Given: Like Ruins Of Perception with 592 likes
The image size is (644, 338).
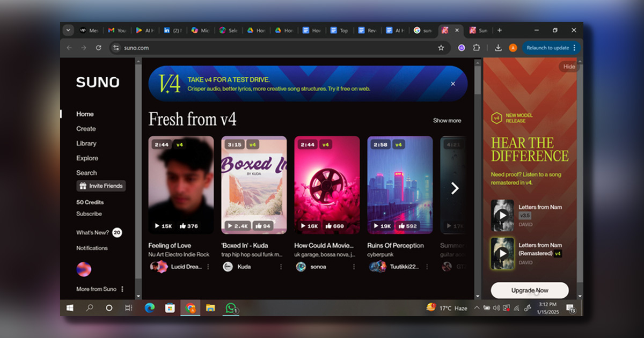Looking at the screenshot, I should [408, 226].
